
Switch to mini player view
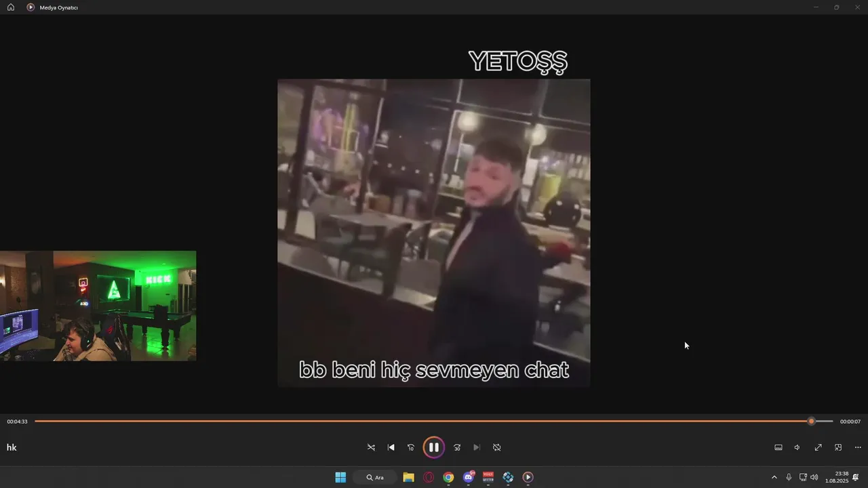pos(838,447)
